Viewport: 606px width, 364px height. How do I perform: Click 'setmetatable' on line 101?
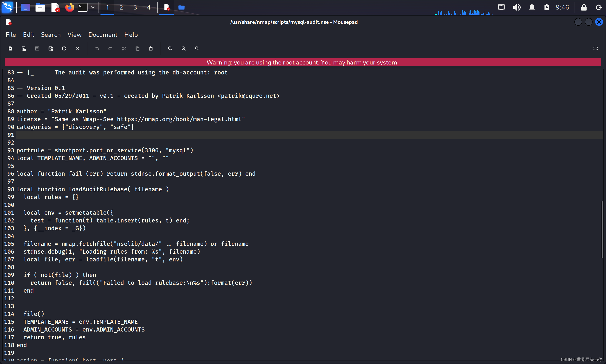coord(86,213)
